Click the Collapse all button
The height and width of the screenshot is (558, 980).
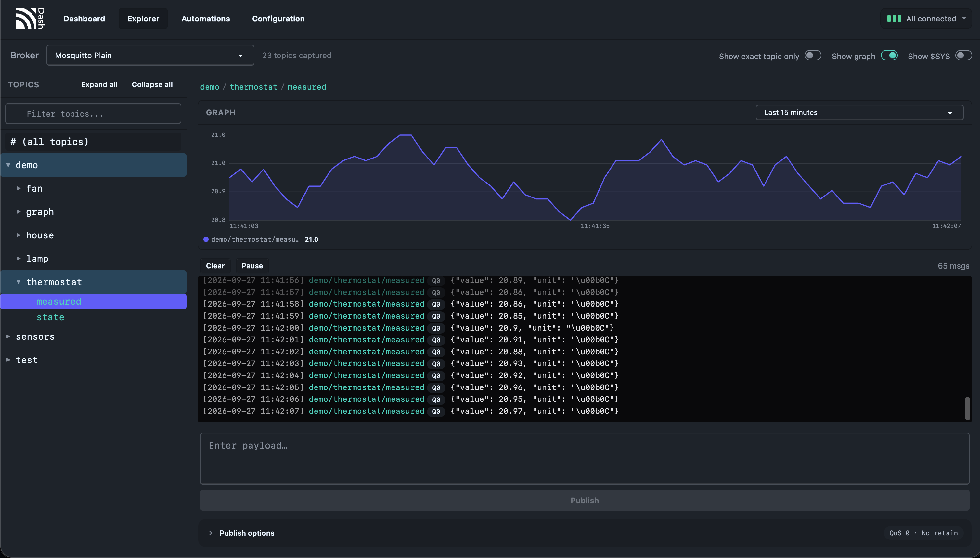point(152,84)
